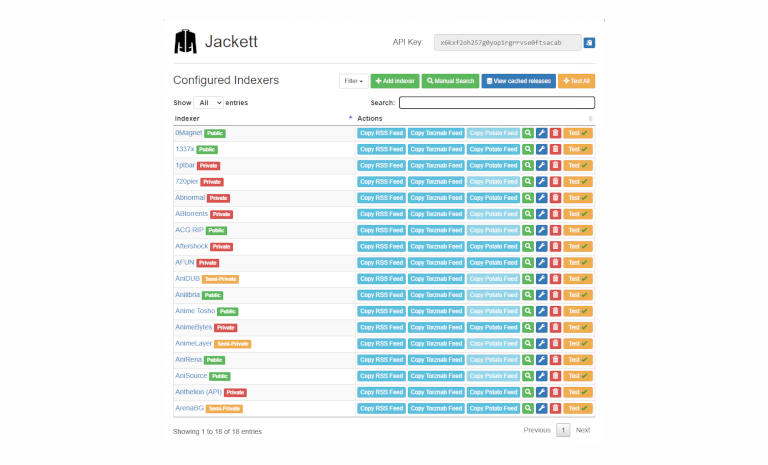Focus the indexer Search input field
768x465 pixels.
pyautogui.click(x=496, y=103)
